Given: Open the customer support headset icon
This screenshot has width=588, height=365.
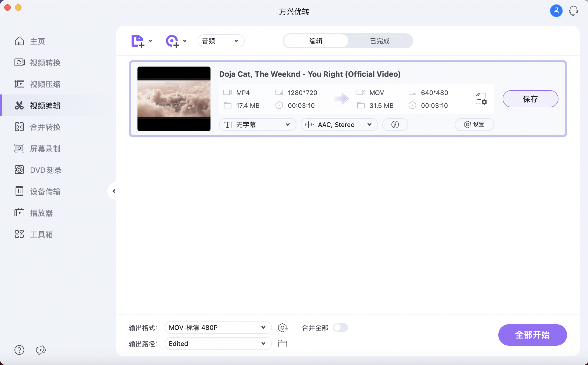Looking at the screenshot, I should tap(573, 11).
